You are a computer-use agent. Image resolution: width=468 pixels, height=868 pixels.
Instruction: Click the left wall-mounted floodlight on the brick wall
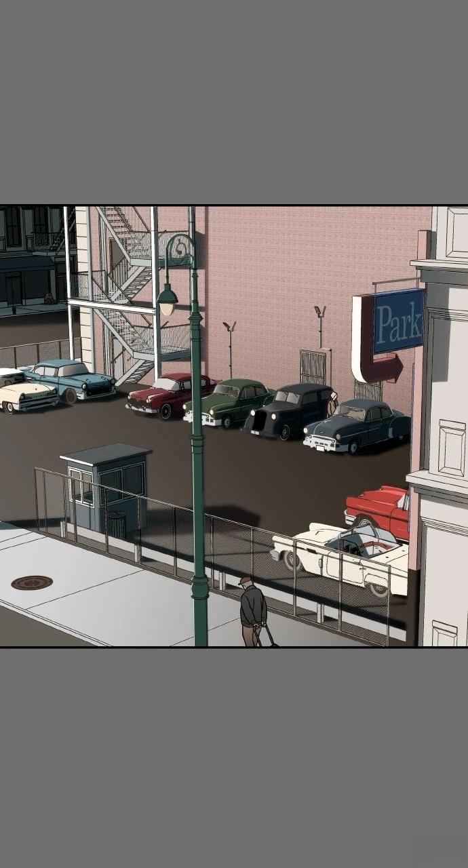(229, 329)
